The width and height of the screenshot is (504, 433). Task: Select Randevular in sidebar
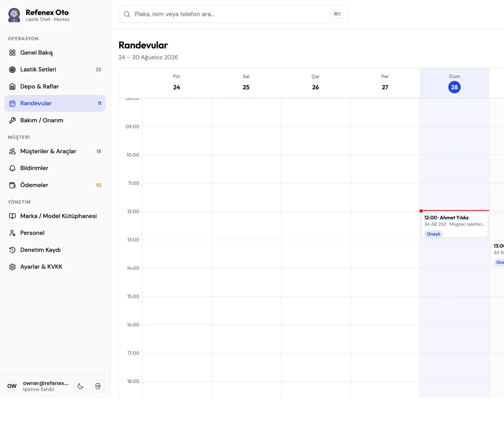tap(55, 103)
